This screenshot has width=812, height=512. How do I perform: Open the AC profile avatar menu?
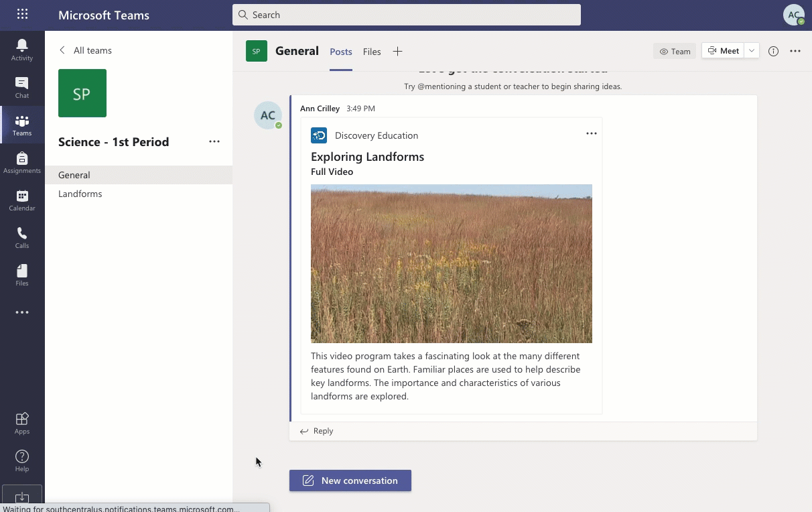(x=793, y=15)
